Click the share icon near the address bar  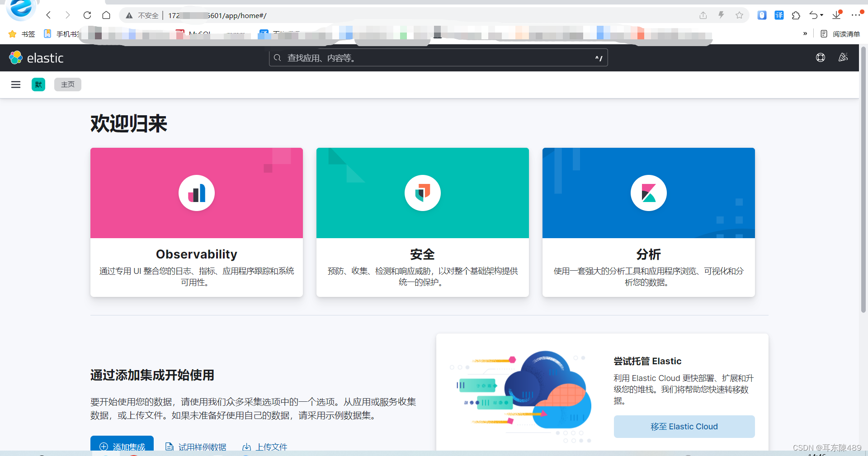[x=703, y=15]
